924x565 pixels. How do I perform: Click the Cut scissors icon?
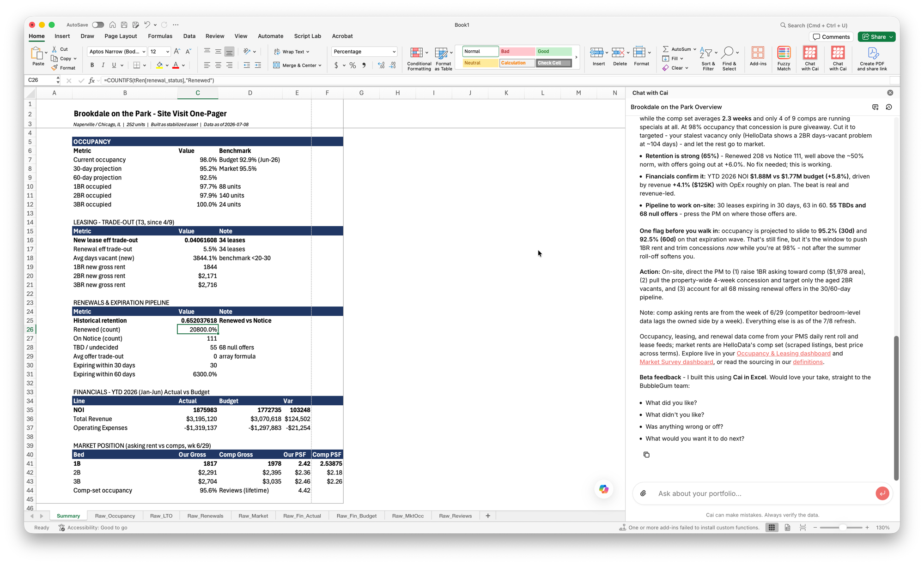pos(55,49)
